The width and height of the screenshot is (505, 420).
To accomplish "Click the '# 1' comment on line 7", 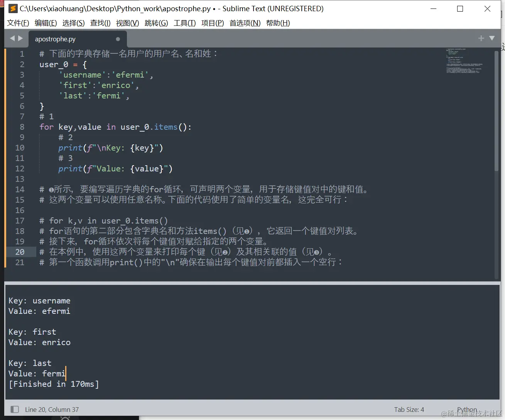I will click(x=46, y=117).
